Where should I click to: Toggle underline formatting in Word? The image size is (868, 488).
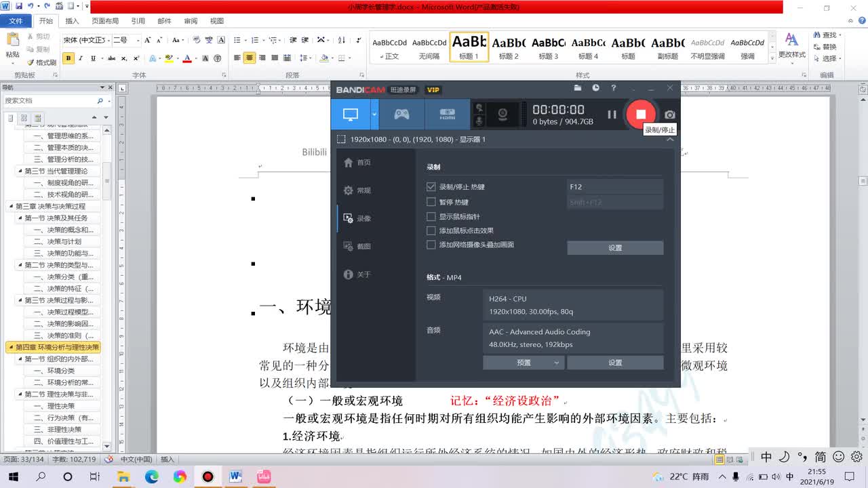[93, 58]
